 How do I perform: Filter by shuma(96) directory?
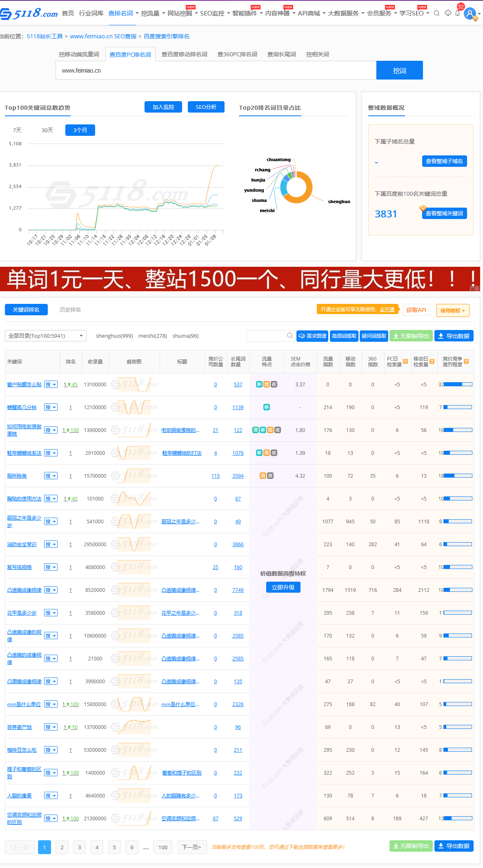[185, 336]
